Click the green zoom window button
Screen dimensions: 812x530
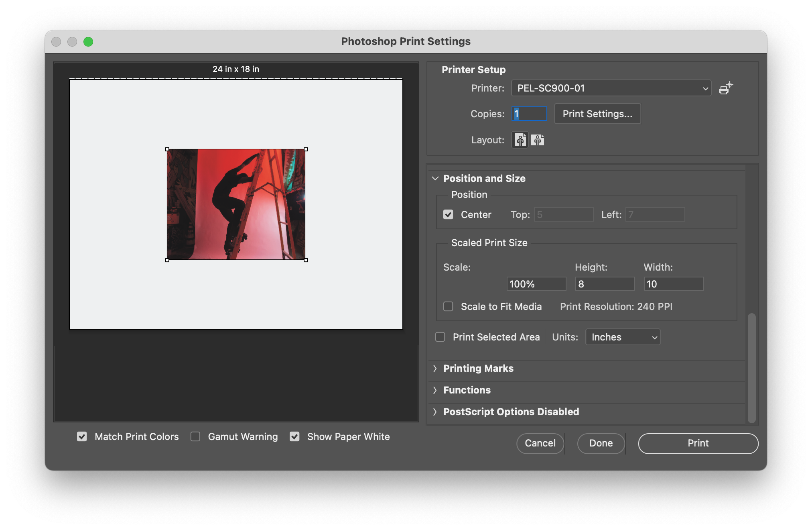88,42
